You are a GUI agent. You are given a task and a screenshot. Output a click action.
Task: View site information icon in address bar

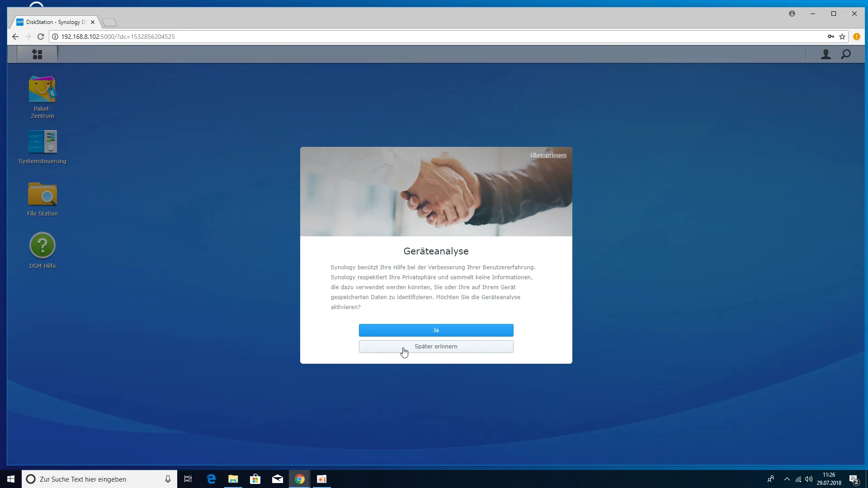click(x=55, y=37)
